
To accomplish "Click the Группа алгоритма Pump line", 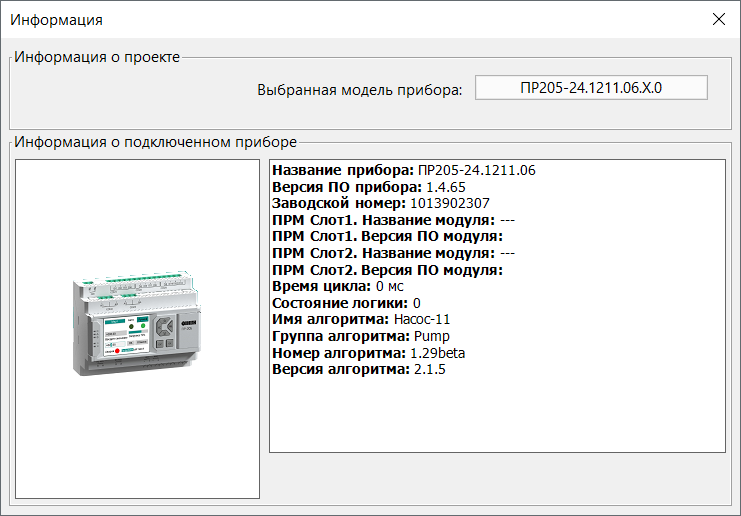I will click(361, 336).
